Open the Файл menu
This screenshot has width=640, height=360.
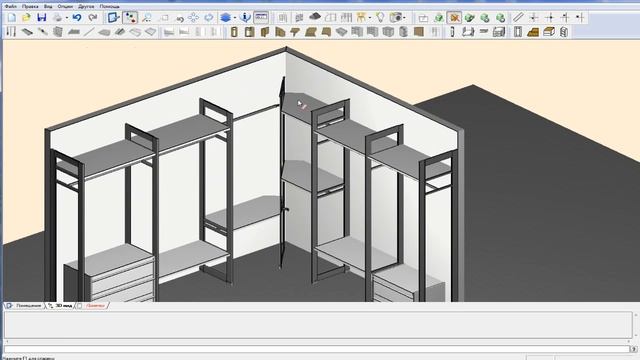click(x=10, y=7)
